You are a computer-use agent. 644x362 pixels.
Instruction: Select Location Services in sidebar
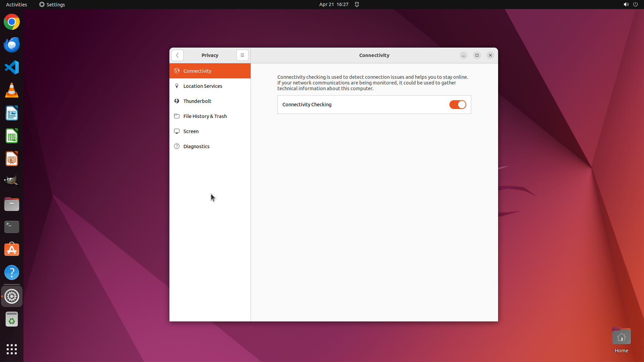coord(203,86)
